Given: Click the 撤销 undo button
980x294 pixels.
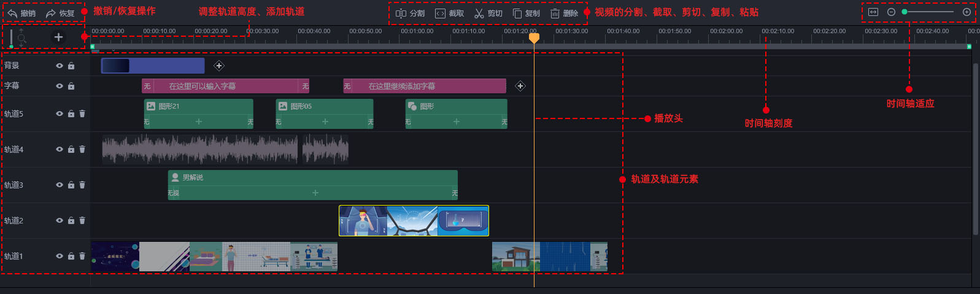Looking at the screenshot, I should coord(21,13).
